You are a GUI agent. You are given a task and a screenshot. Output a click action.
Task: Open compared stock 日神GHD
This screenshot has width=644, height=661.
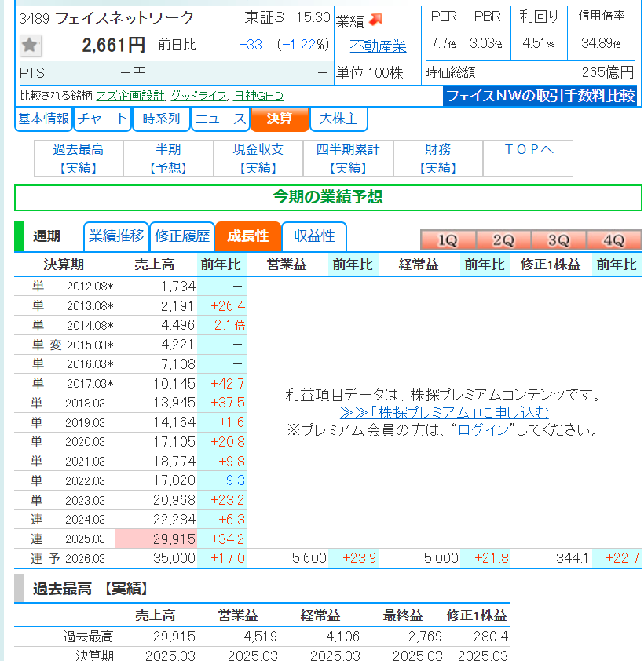(258, 96)
